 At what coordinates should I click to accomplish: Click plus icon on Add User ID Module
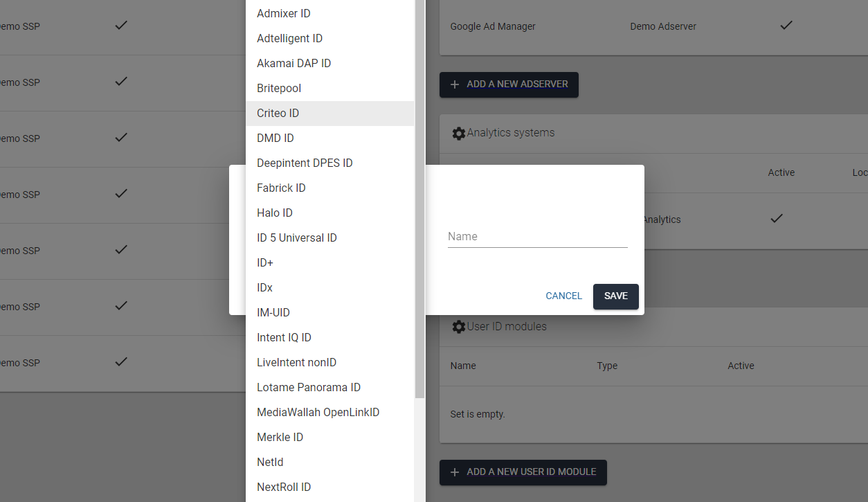coord(455,472)
